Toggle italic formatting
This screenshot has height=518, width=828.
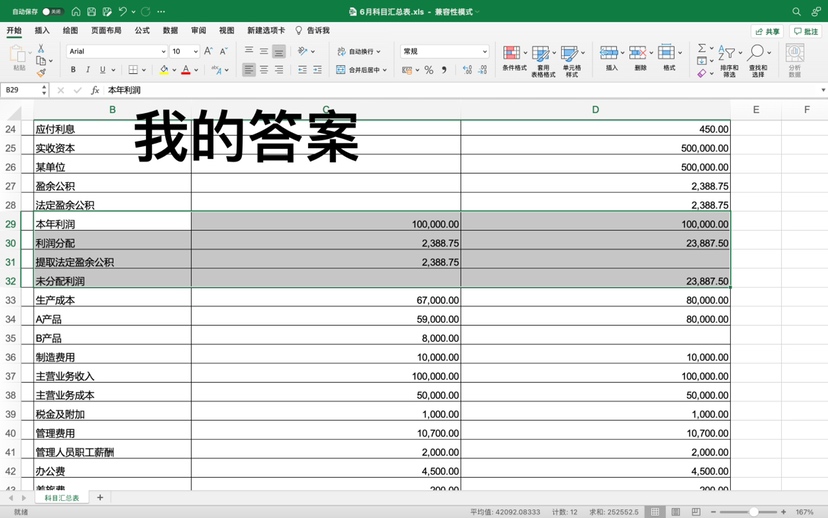tap(88, 70)
